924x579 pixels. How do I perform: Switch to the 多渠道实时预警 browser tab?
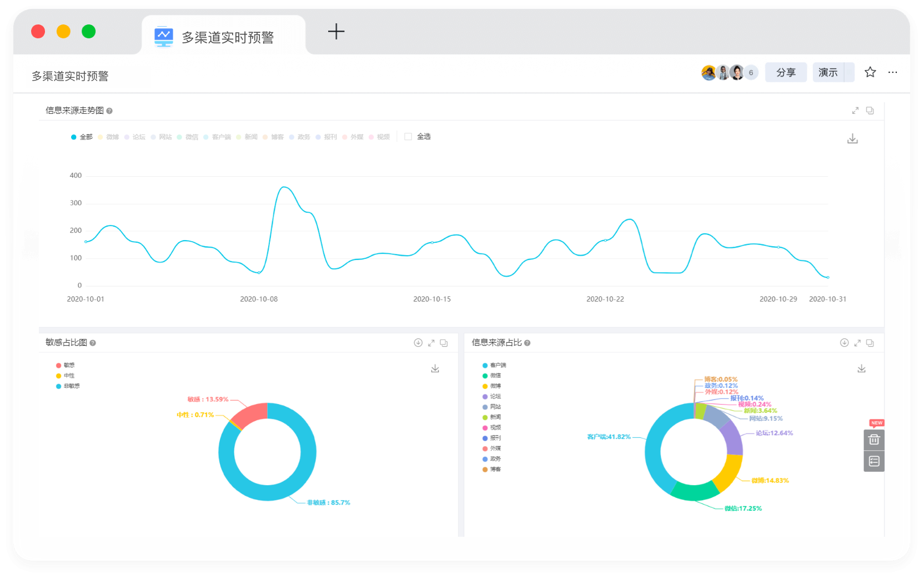pos(223,37)
